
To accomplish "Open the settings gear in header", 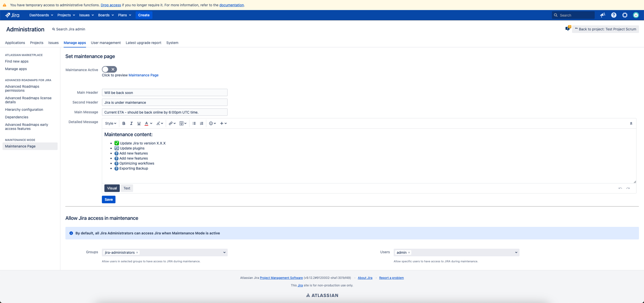I will click(625, 15).
